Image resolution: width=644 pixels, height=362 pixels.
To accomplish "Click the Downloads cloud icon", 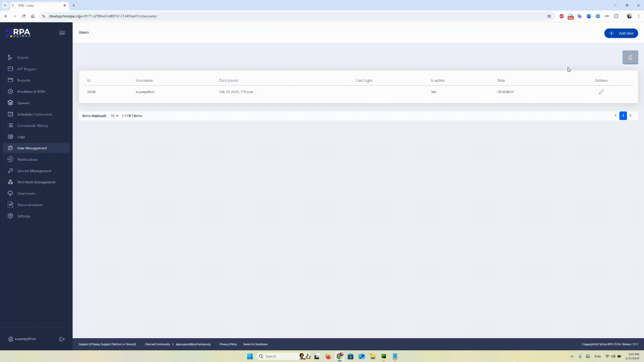I will click(x=10, y=193).
